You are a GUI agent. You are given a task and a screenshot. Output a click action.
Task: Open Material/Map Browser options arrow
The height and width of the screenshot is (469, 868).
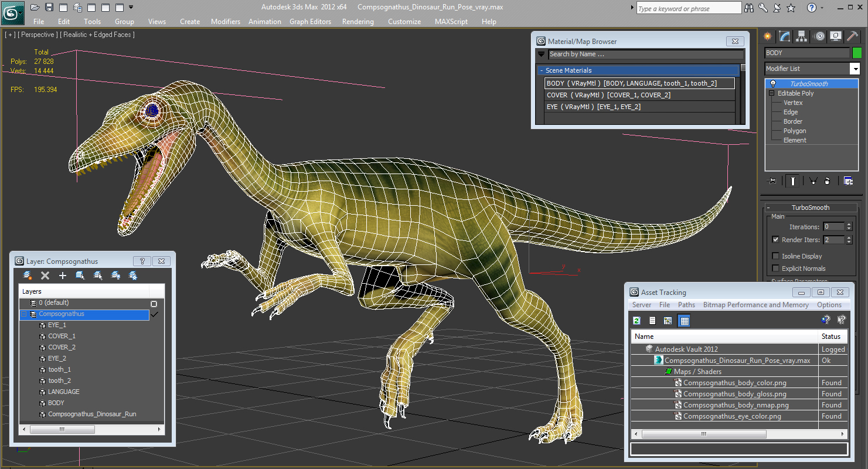point(542,55)
